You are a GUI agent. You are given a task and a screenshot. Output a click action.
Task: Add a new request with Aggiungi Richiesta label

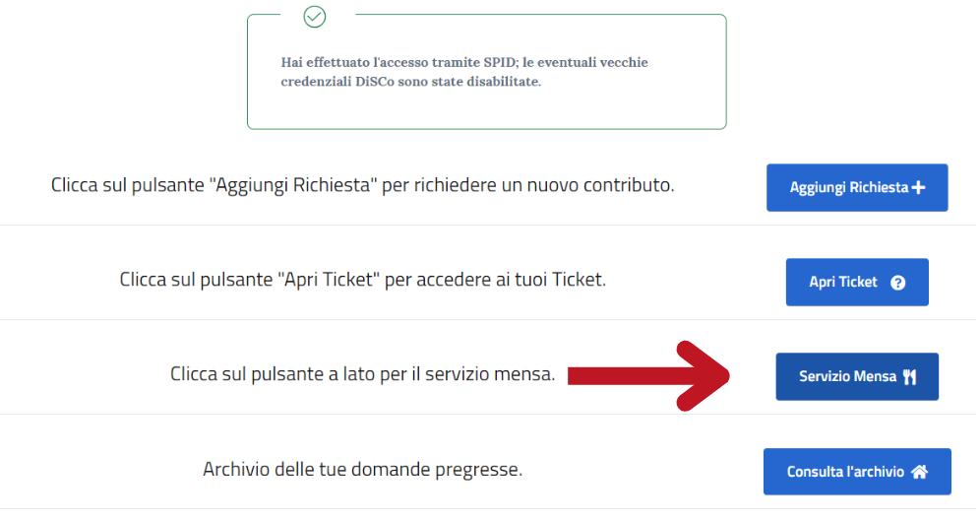coord(849,188)
